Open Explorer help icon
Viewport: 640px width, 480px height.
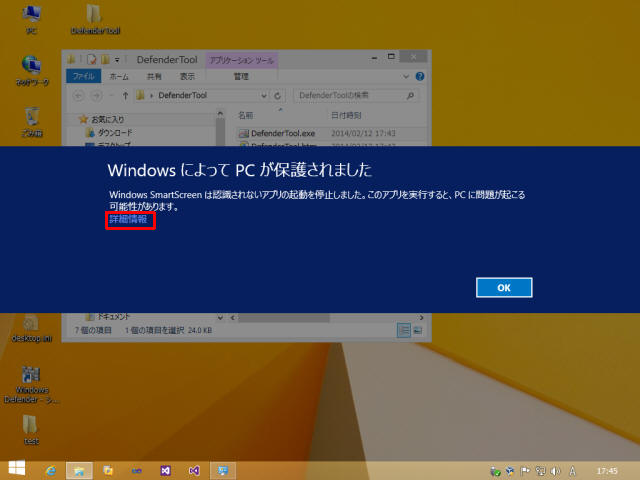(420, 76)
